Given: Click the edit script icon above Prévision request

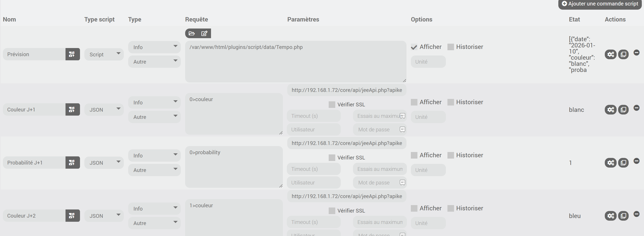Looking at the screenshot, I should coord(204,33).
